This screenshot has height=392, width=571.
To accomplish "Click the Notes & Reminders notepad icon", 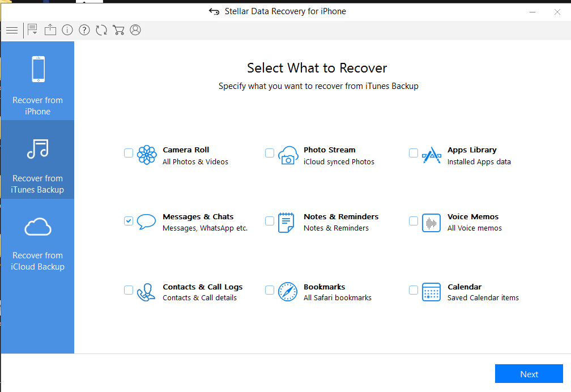I will [286, 223].
